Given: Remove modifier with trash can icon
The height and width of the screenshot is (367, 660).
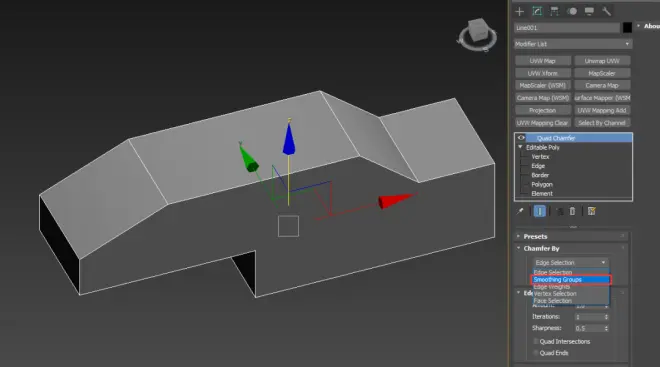Looking at the screenshot, I should pyautogui.click(x=572, y=211).
